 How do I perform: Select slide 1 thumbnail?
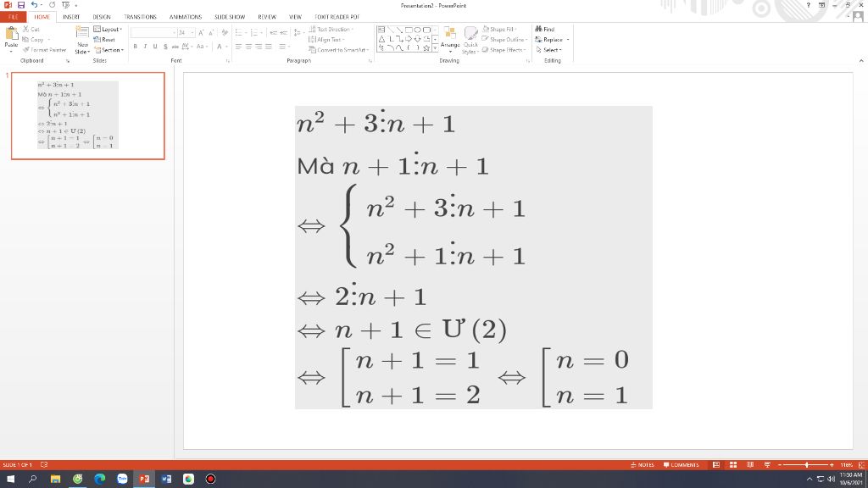(x=88, y=115)
